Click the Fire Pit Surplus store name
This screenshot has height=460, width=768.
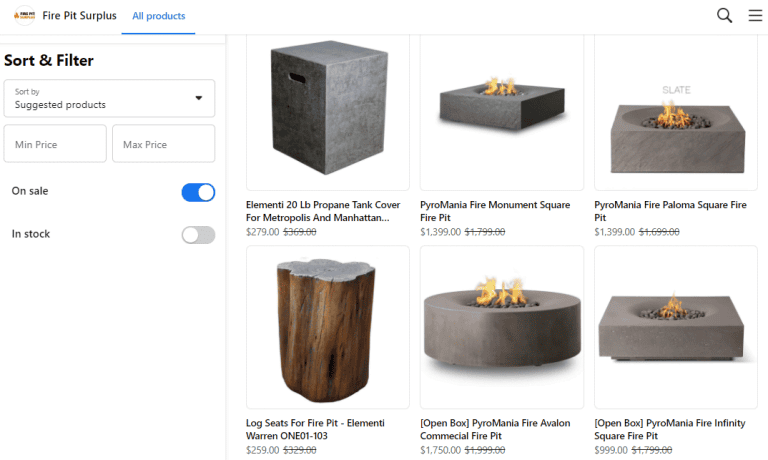pyautogui.click(x=79, y=16)
